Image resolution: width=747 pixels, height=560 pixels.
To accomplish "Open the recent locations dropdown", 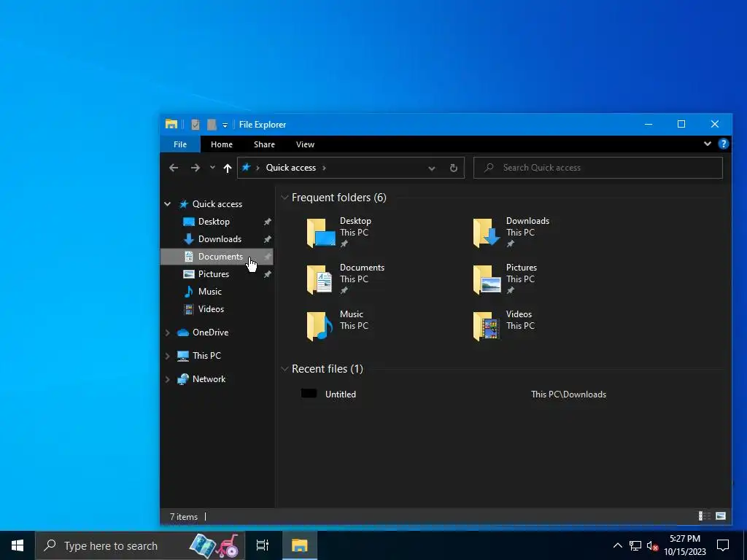I will 212,168.
